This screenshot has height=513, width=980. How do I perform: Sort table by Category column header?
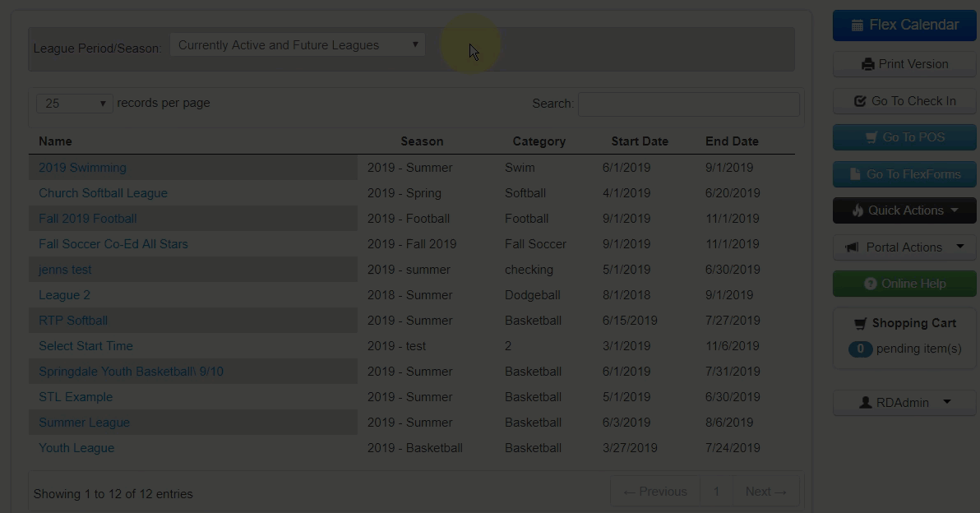[539, 141]
